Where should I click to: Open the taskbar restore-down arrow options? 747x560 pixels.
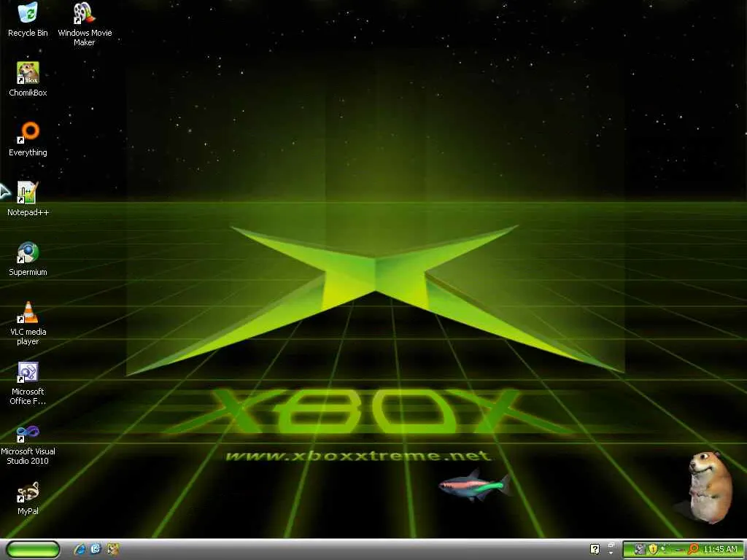click(x=611, y=548)
